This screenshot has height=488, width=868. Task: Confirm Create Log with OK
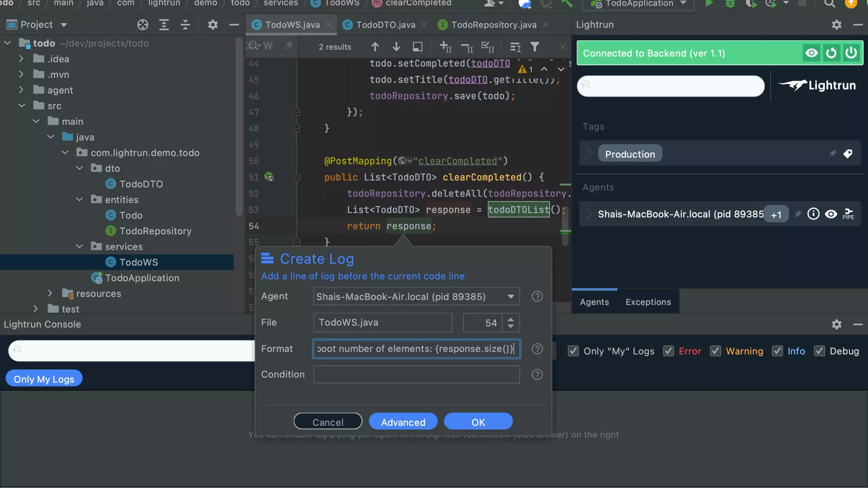tap(478, 422)
